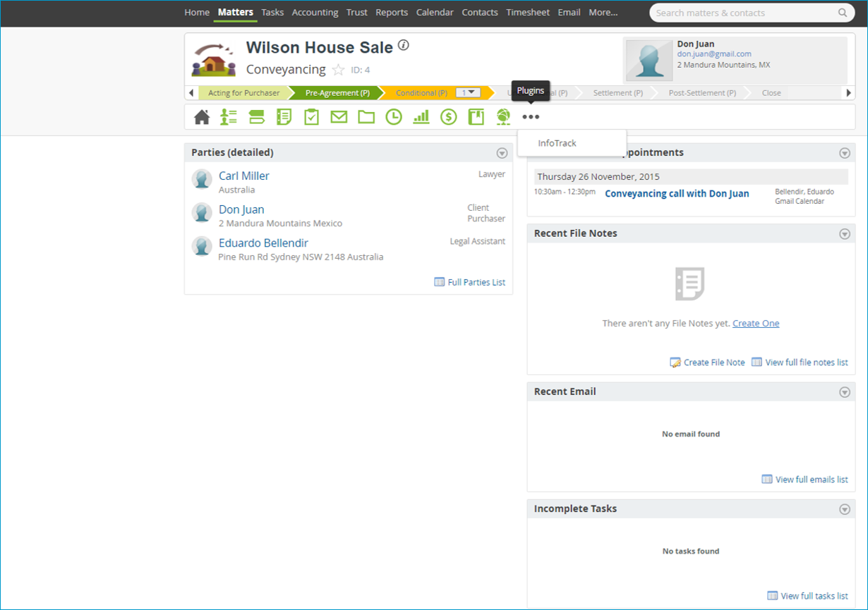The width and height of the screenshot is (868, 610).
Task: Star the Wilson House Sale matter
Action: tap(338, 70)
